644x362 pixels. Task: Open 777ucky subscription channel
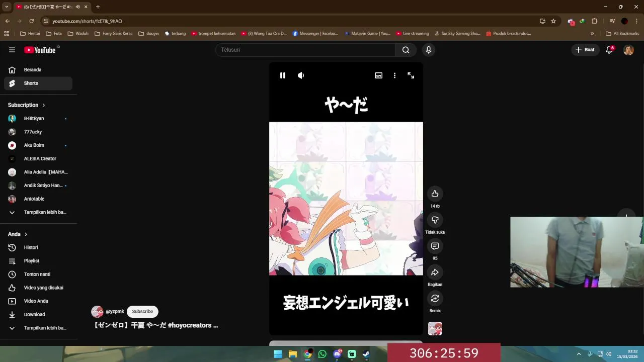click(38, 132)
